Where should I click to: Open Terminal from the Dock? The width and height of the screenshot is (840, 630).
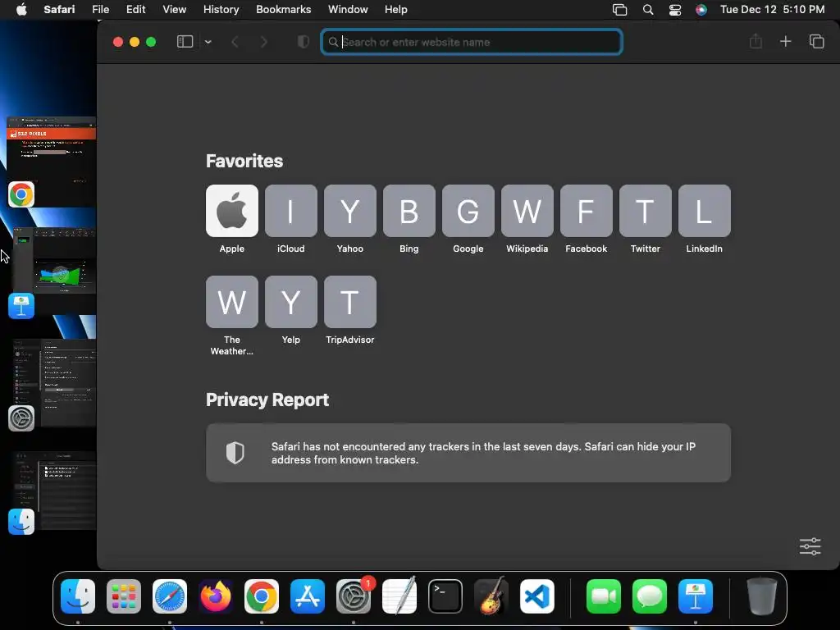pyautogui.click(x=445, y=596)
